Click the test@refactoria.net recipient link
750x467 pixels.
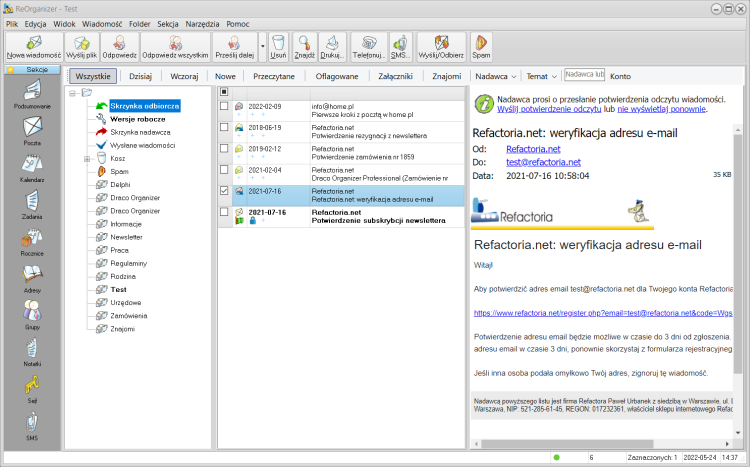(x=543, y=162)
